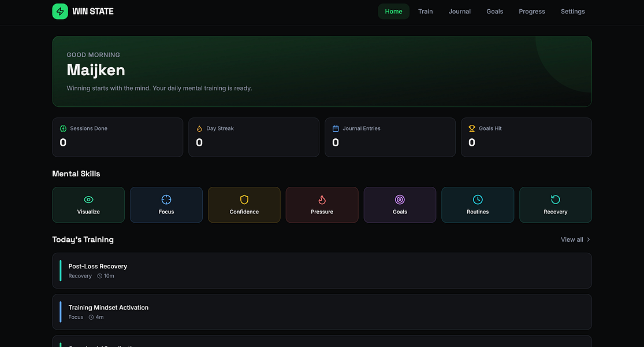The height and width of the screenshot is (347, 644).
Task: Switch to the Journal tab
Action: point(460,12)
